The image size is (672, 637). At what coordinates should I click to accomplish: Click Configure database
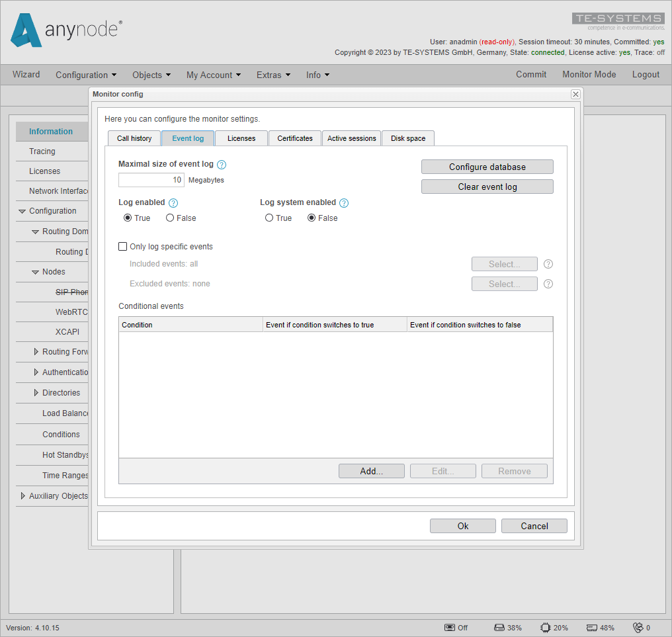[487, 167]
